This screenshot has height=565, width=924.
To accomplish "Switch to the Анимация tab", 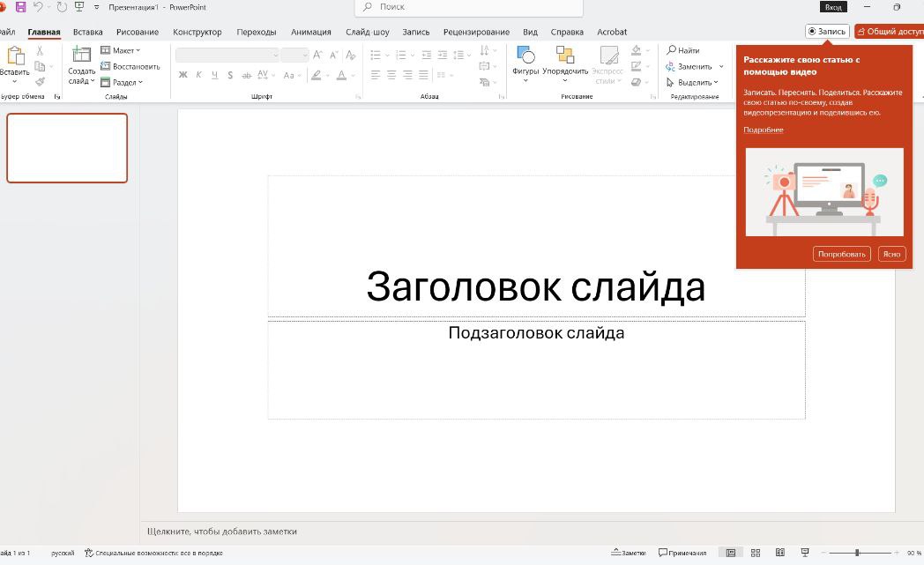I will pos(310,32).
